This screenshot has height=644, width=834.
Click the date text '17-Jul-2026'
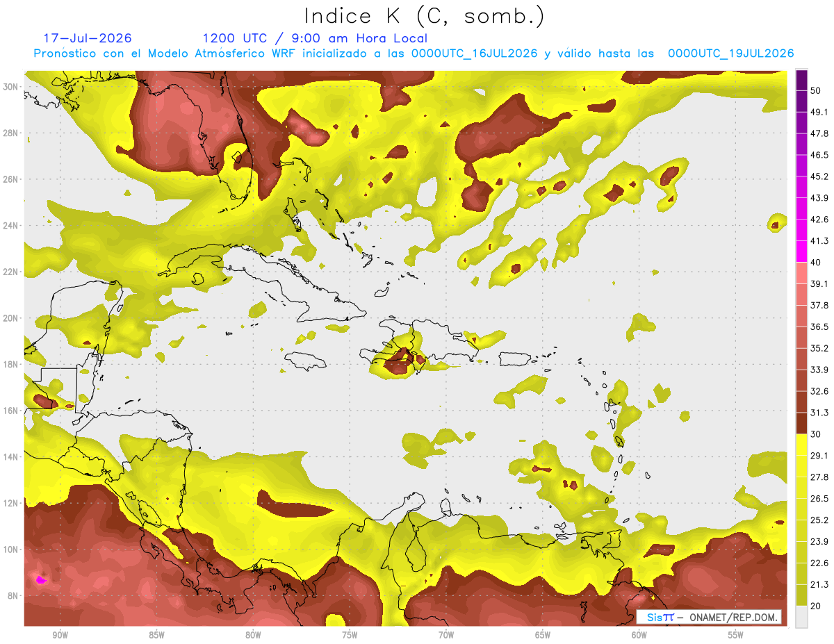88,38
